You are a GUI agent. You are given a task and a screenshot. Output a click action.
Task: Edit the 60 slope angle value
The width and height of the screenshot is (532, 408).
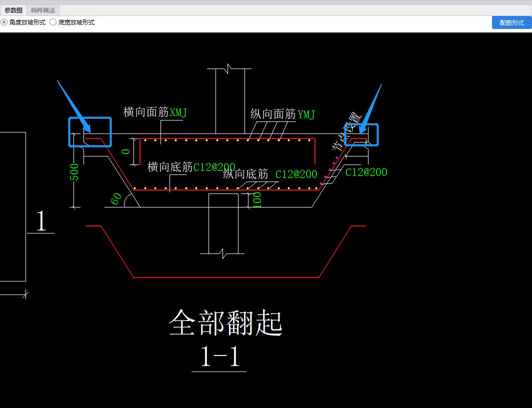116,198
